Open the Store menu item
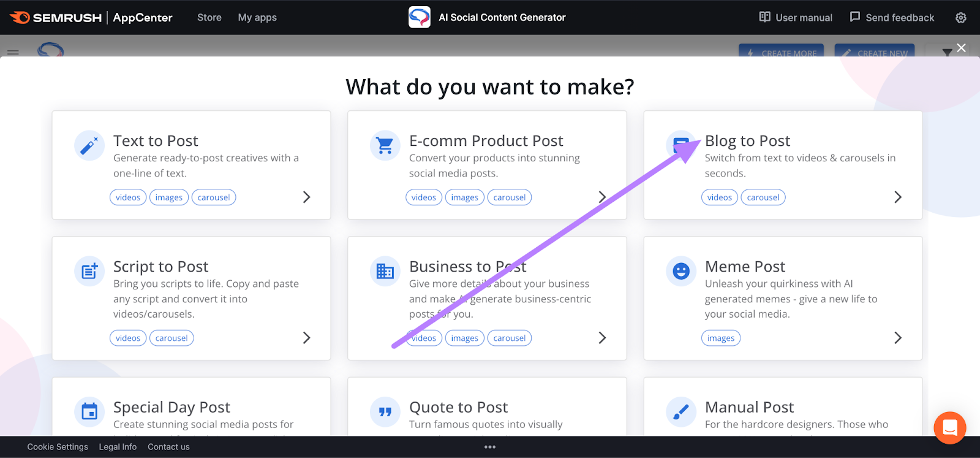Screen dimensions: 980x458 click(x=209, y=17)
